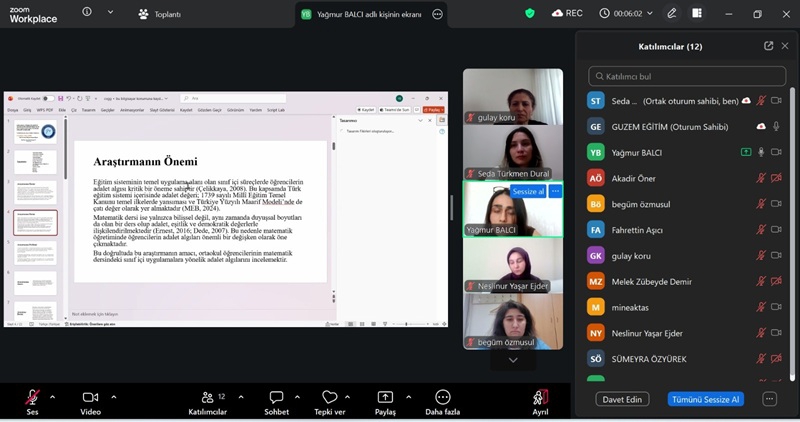Click begüm özmusul's muted microphone icon
Screen dimensions: 800x422
761,204
